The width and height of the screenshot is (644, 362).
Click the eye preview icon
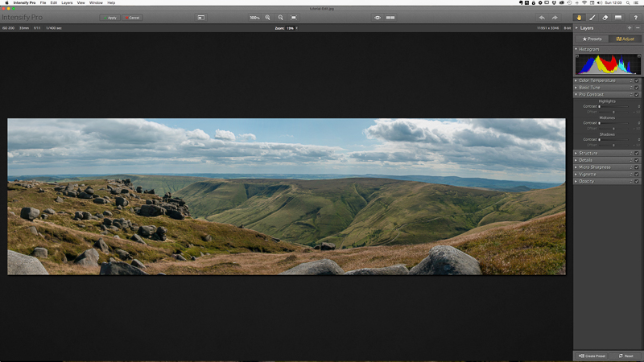pyautogui.click(x=378, y=17)
